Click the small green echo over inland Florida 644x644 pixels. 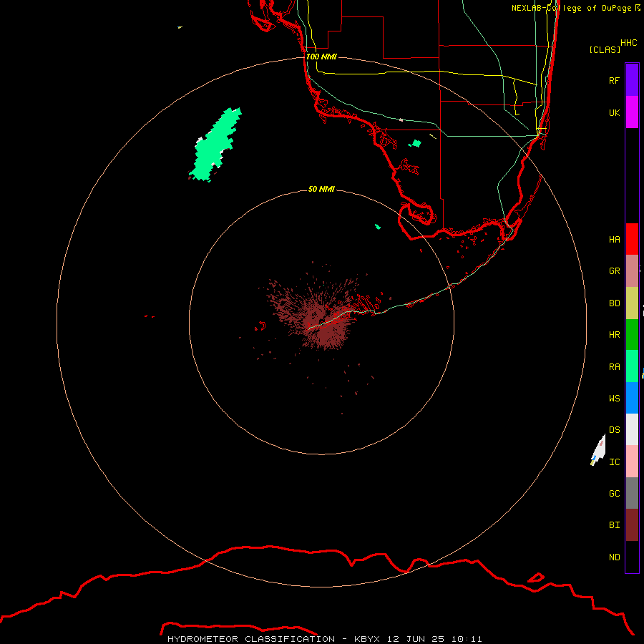point(415,143)
